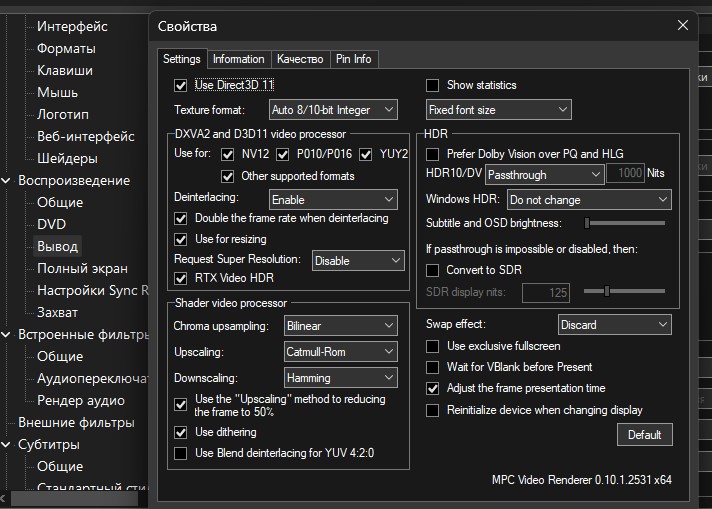Screen dimensions: 712x509
Task: Open Шейдеры settings page
Action: 67,158
